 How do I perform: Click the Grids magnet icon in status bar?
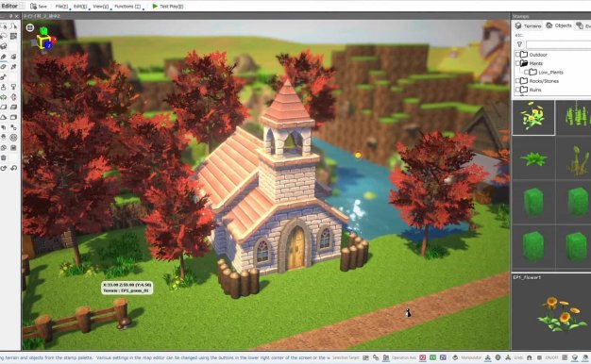(x=530, y=357)
